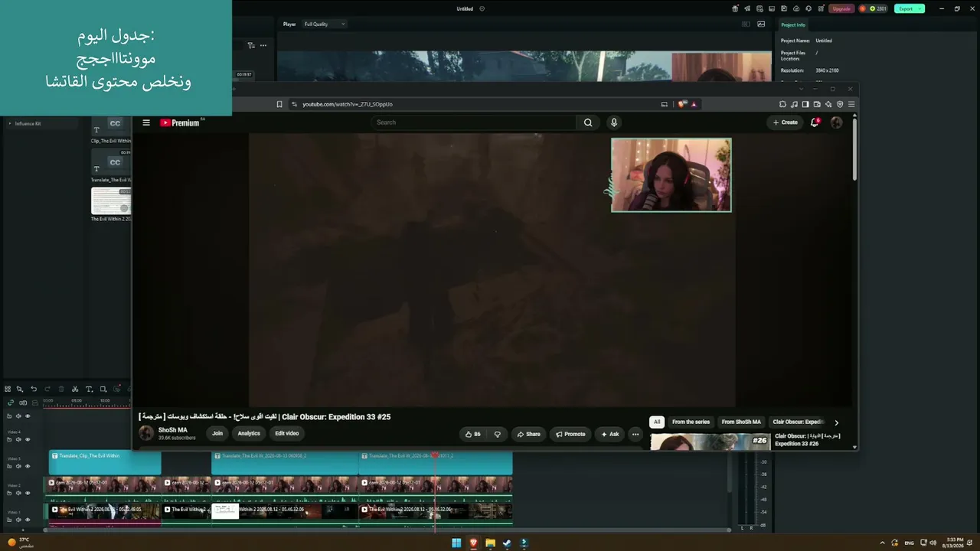980x551 pixels.
Task: Click the Edit video button
Action: coord(287,433)
